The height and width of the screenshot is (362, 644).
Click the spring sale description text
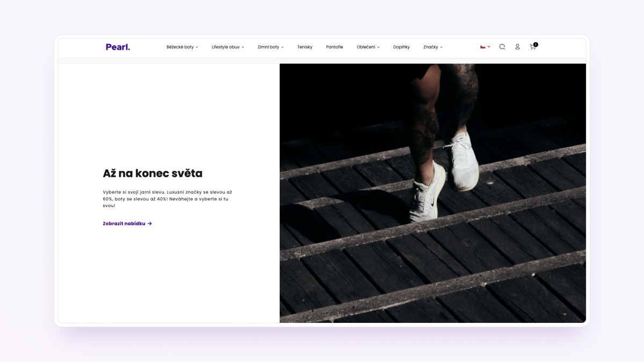click(167, 198)
